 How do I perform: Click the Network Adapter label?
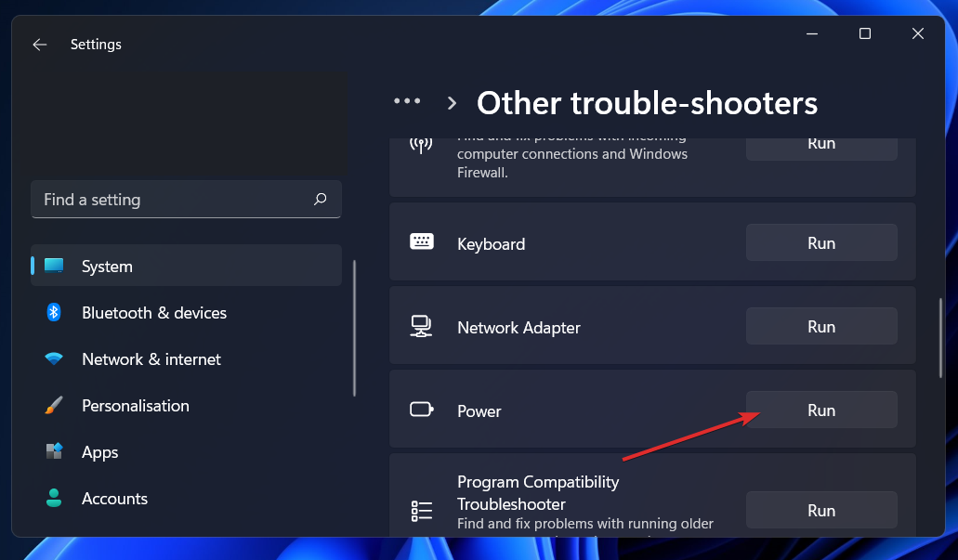pyautogui.click(x=518, y=327)
